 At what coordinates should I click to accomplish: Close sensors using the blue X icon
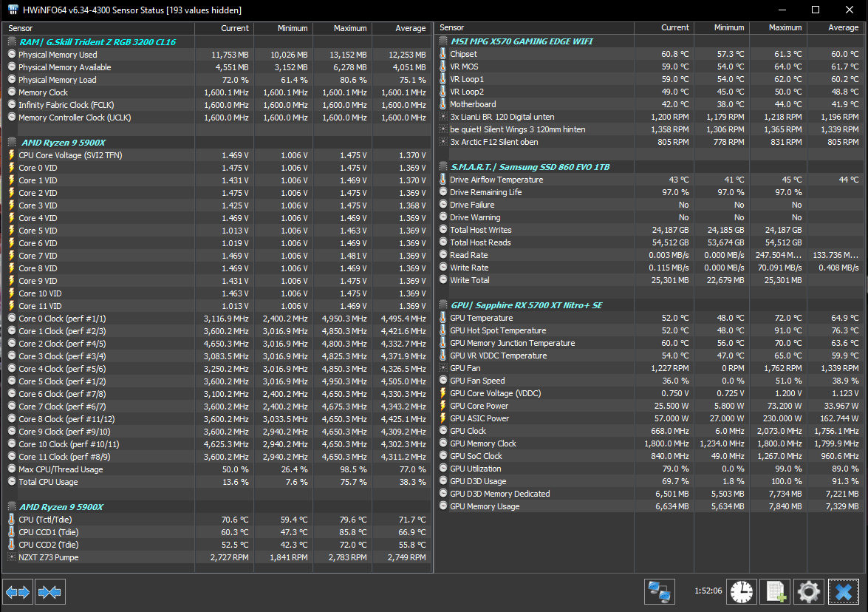(843, 591)
